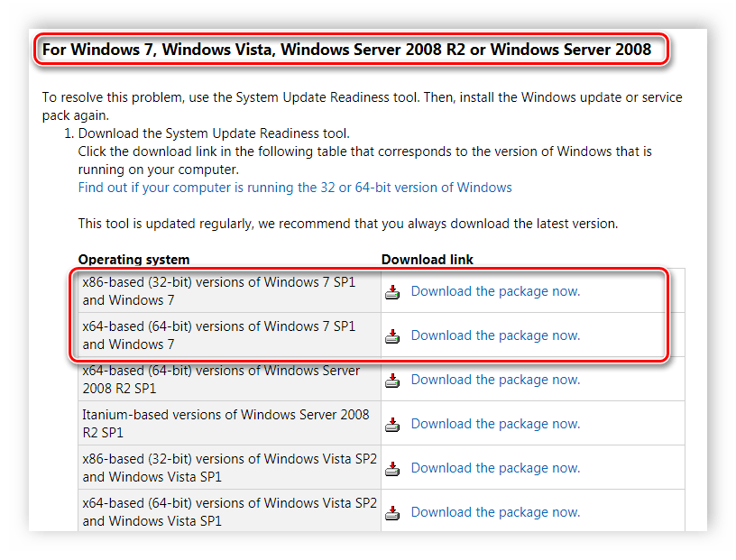Click download icon for x64 Server 2008 R2 SP1
736x560 pixels.
tap(392, 381)
